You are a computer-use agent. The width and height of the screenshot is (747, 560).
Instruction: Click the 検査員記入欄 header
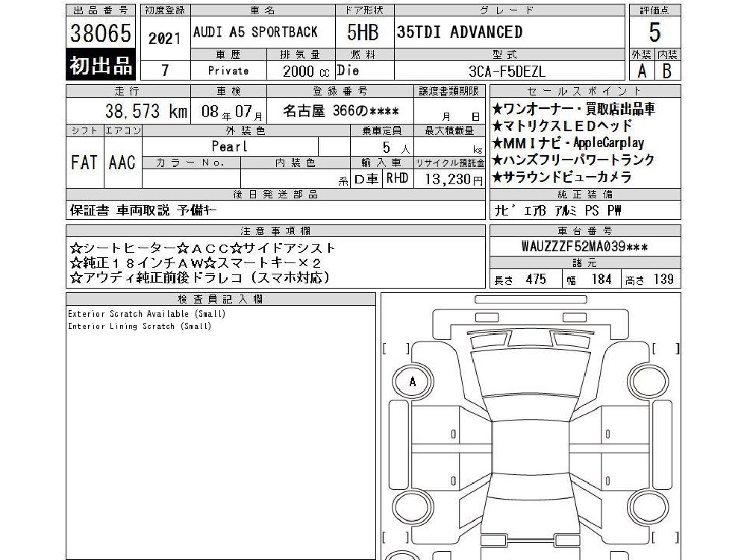point(221,299)
